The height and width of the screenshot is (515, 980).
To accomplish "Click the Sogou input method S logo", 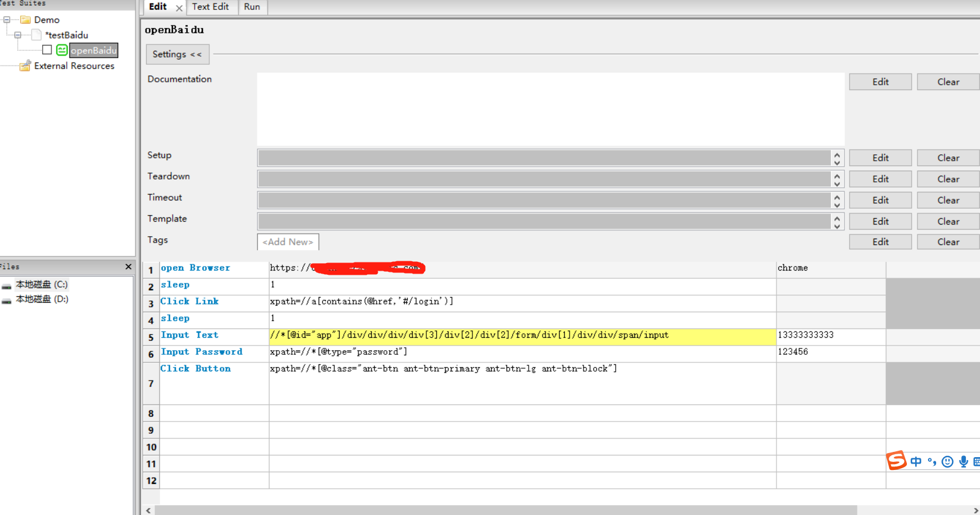I will click(x=896, y=461).
